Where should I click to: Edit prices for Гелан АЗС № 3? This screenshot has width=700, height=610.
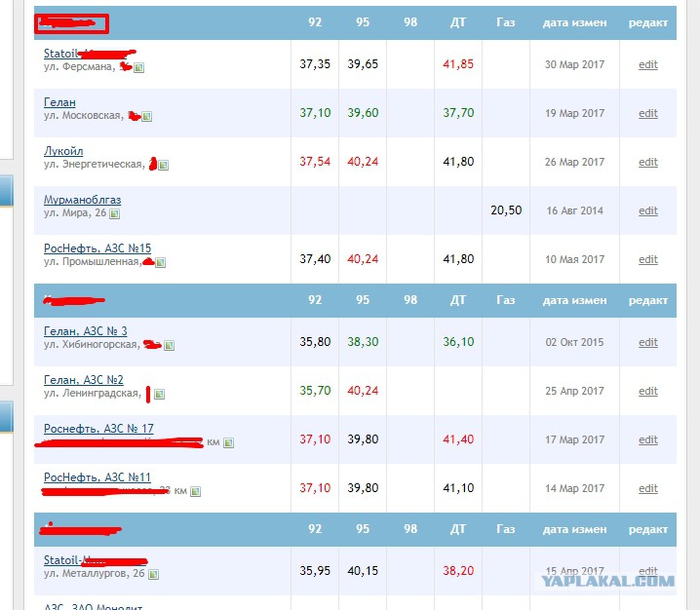tap(647, 342)
